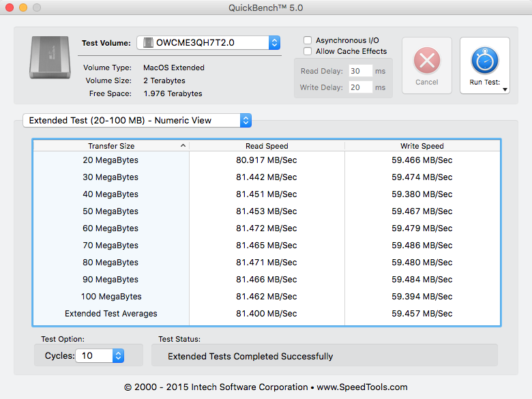
Task: Click the Read Delay input field
Action: (359, 71)
